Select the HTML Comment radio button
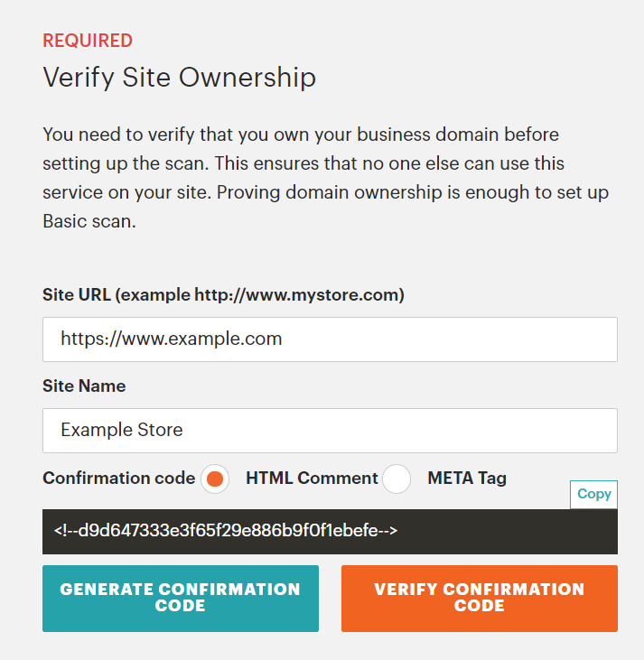Image resolution: width=644 pixels, height=660 pixels. [x=215, y=479]
